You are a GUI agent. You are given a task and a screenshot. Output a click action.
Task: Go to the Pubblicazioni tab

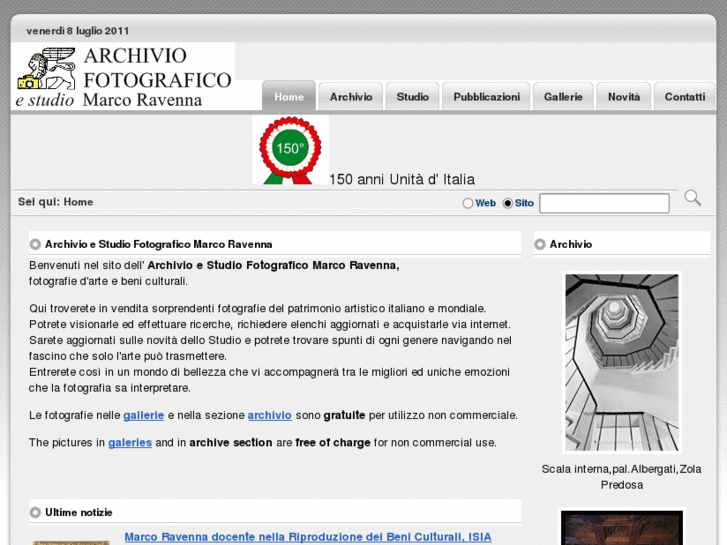[x=486, y=96]
